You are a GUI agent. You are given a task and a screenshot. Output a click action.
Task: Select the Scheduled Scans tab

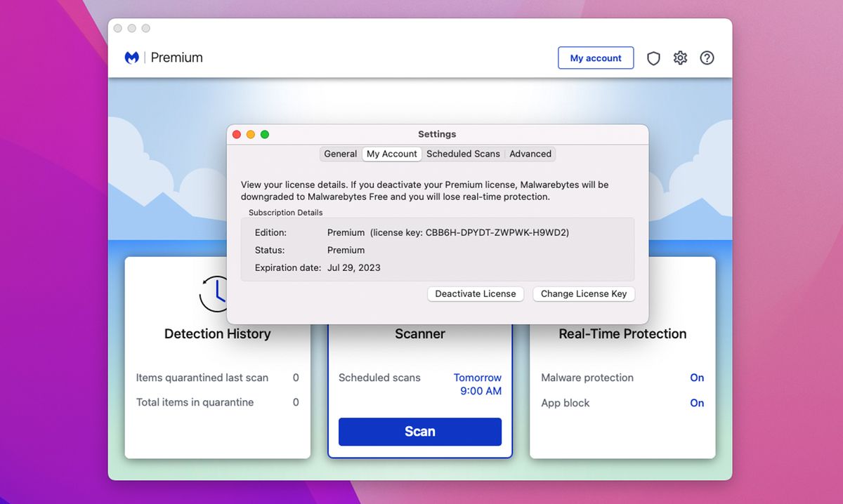click(x=463, y=154)
